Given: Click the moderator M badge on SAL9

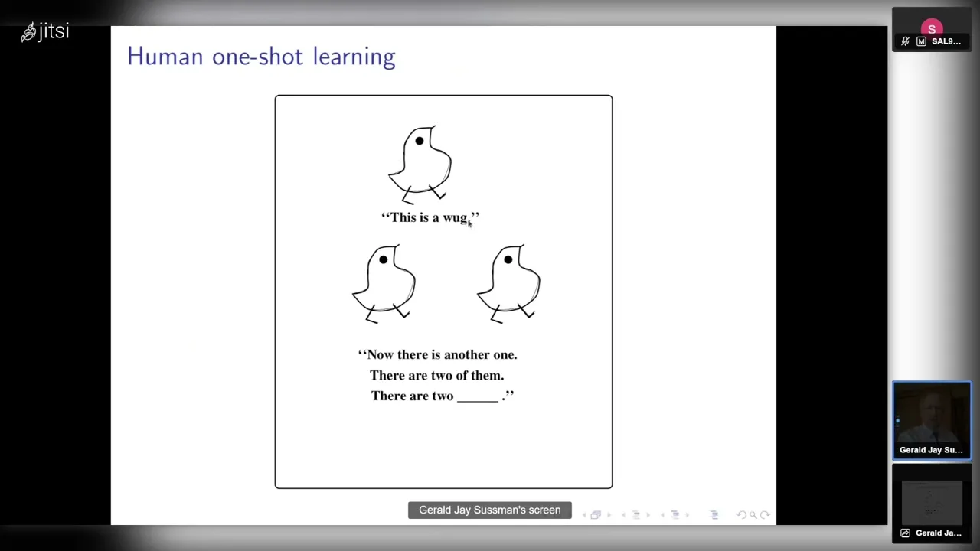Looking at the screenshot, I should [x=921, y=41].
